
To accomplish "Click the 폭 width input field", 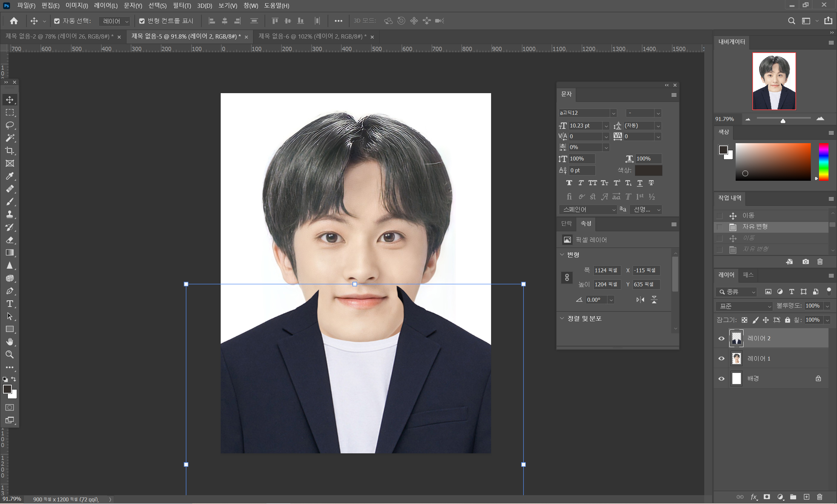I will tap(607, 270).
